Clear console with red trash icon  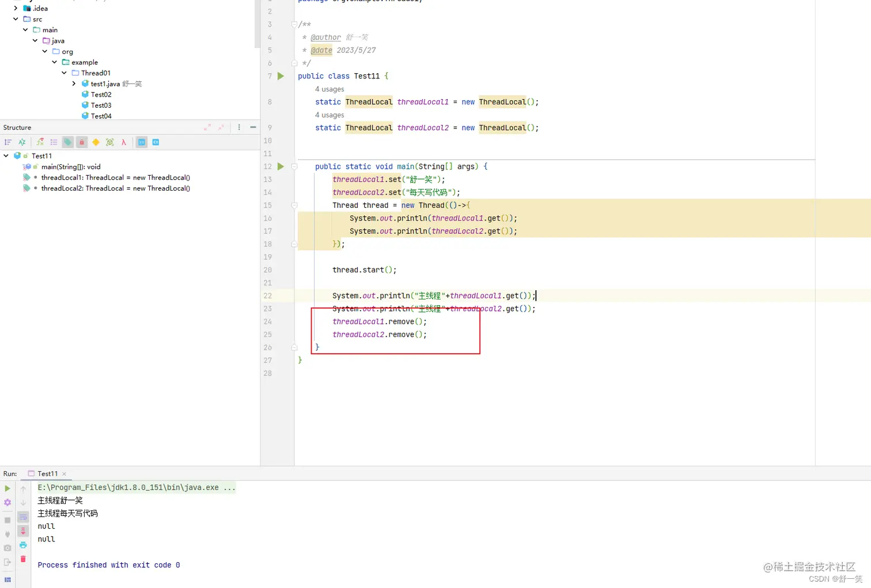click(23, 559)
